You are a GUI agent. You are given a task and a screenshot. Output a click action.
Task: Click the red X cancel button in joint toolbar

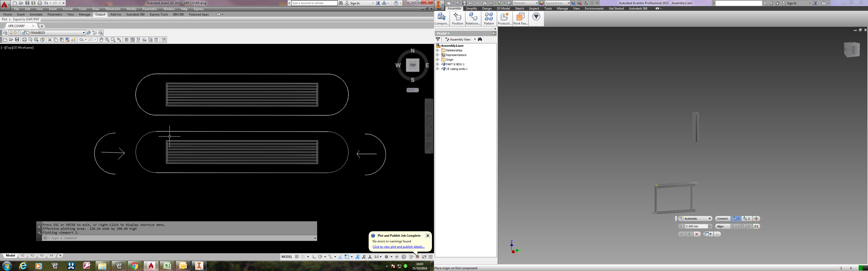click(697, 234)
